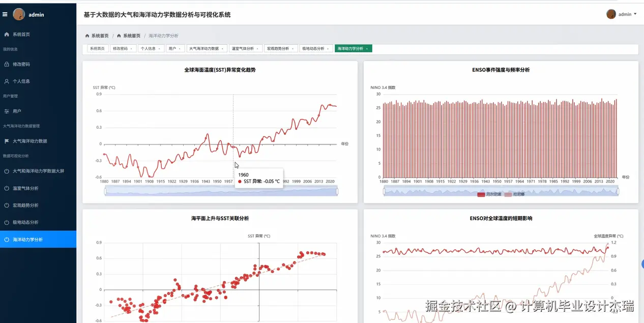644x323 pixels.
Task: Click the page title 基于大数据的大气和海洋动力学数据分析与可视化系统
Action: click(157, 15)
